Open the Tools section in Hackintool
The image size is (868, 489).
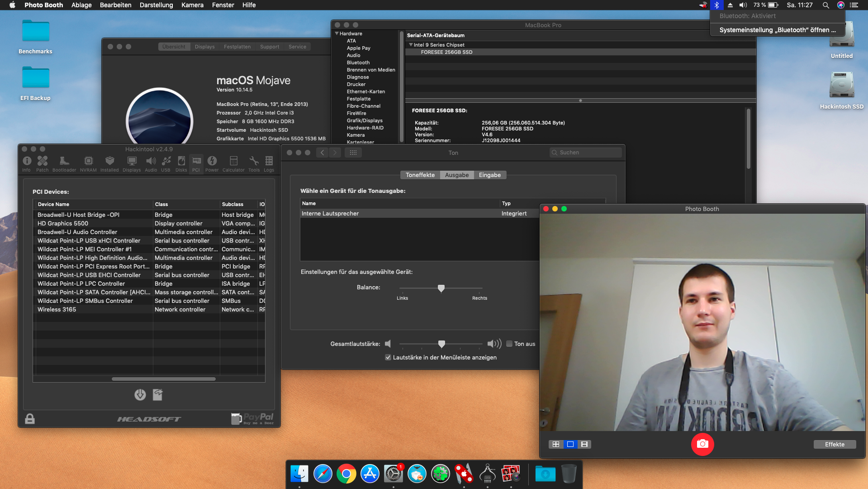(254, 163)
